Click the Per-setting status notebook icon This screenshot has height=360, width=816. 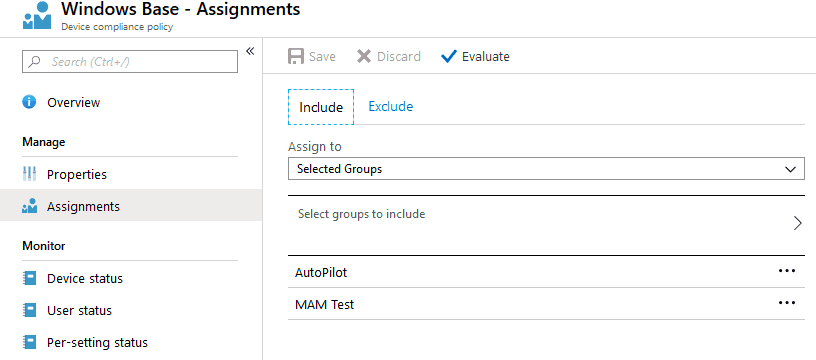pos(30,343)
